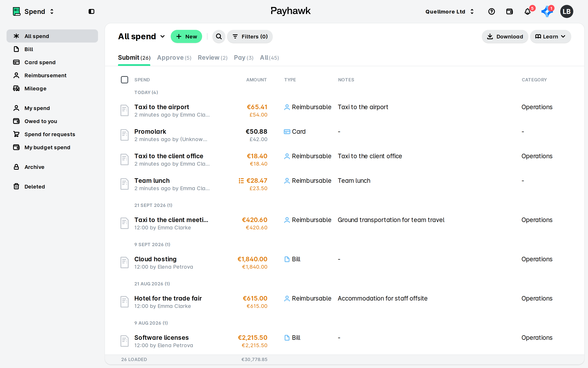Open Owed to you in sidebar

(52, 121)
